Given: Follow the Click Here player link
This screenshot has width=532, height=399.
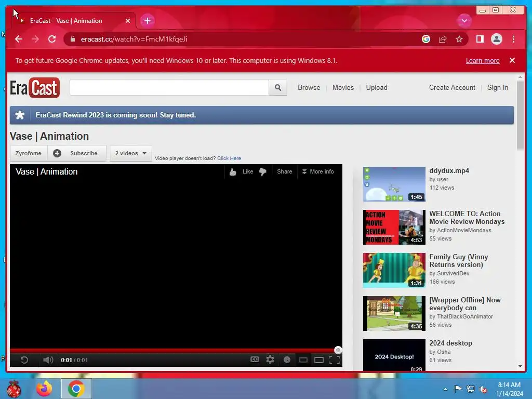Looking at the screenshot, I should [x=229, y=158].
